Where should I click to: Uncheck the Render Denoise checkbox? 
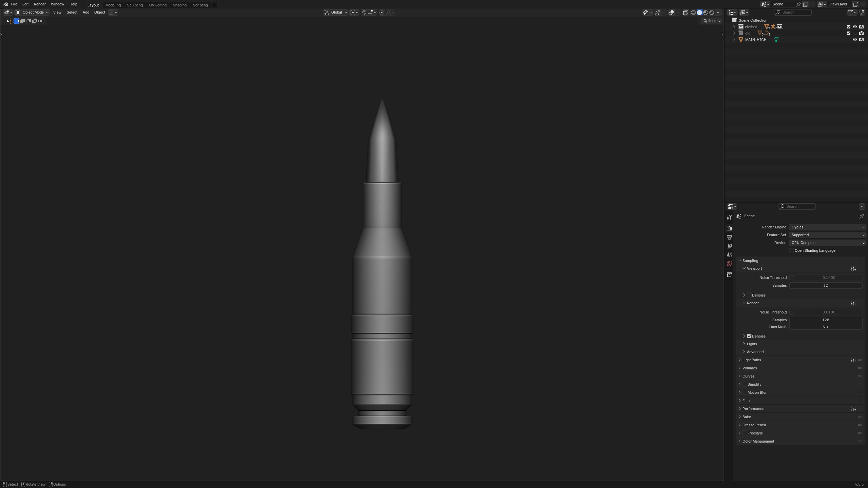[749, 336]
